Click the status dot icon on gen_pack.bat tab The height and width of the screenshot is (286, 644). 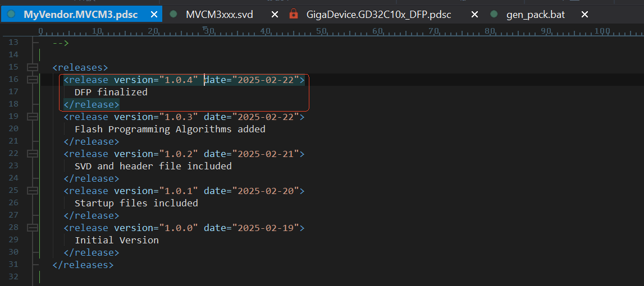pos(494,14)
